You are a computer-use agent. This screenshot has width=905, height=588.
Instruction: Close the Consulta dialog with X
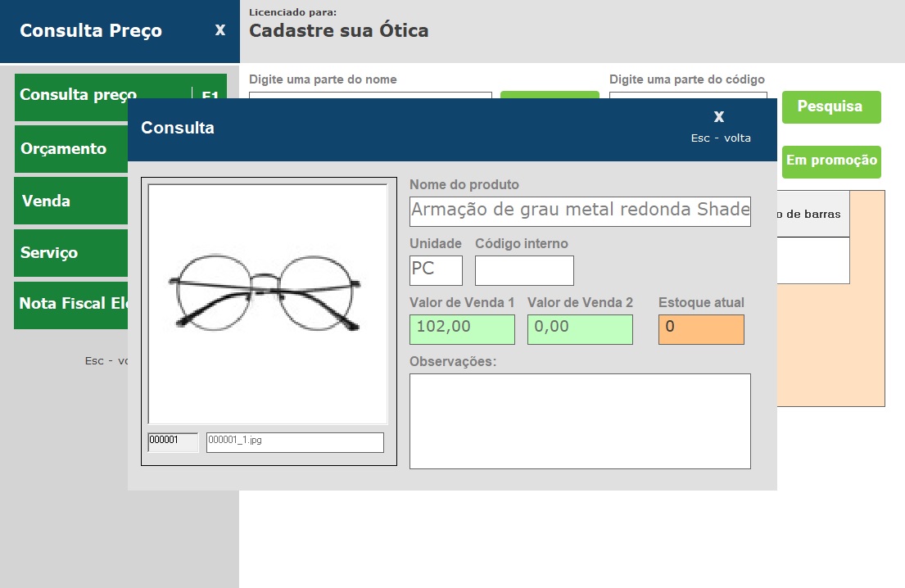pos(719,117)
